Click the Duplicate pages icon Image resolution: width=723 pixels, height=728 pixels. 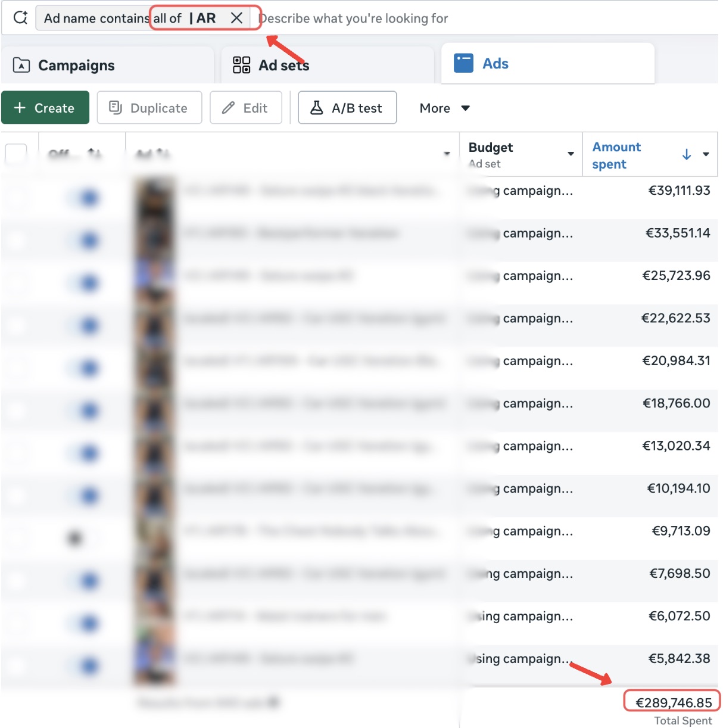tap(116, 107)
